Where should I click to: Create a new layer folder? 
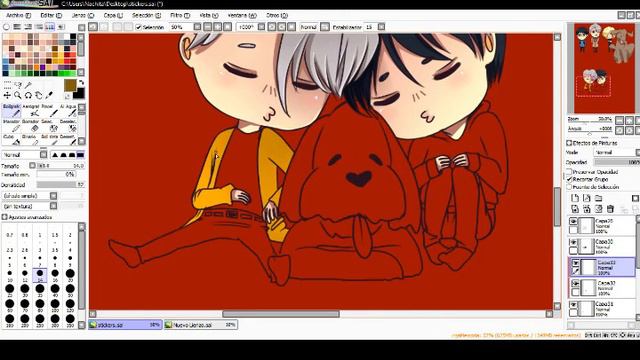(598, 198)
